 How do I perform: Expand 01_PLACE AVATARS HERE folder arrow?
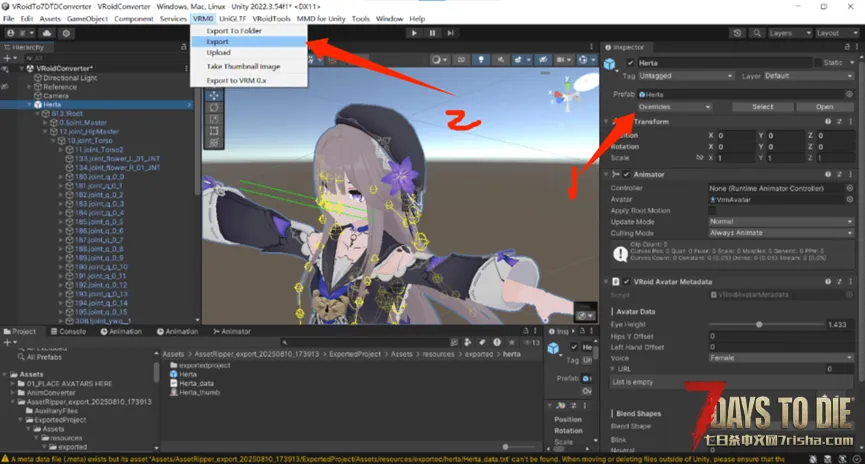point(13,383)
